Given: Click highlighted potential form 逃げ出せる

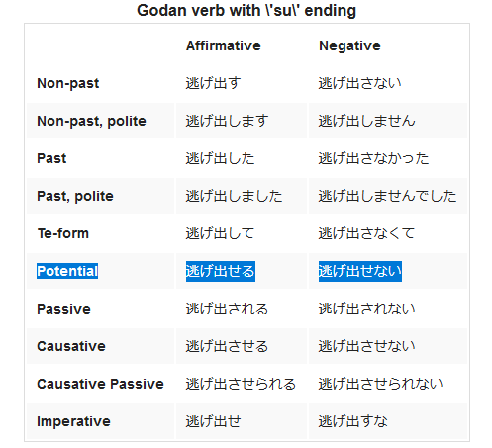Looking at the screenshot, I should pyautogui.click(x=221, y=271).
